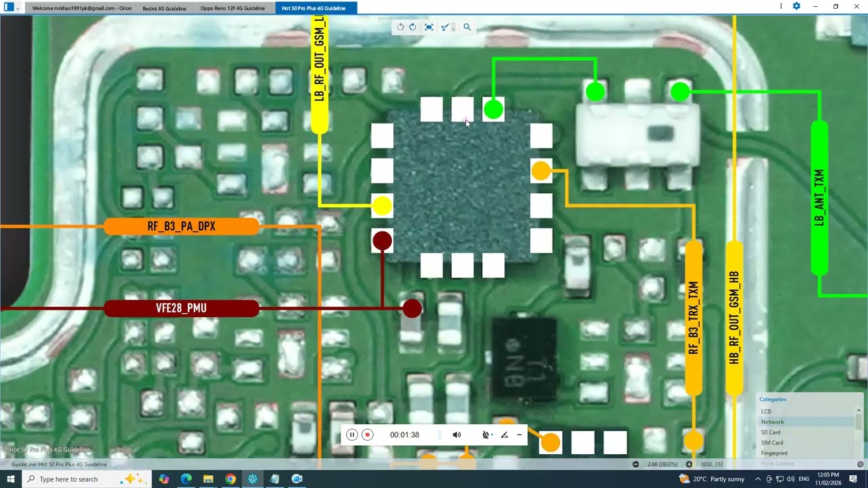
Task: Click the zoom out minus icon
Action: 635,464
